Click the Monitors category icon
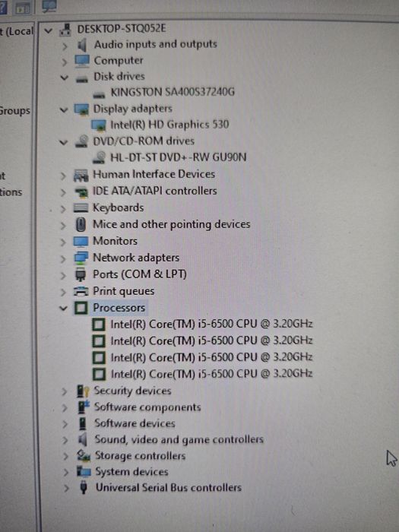This screenshot has height=532, width=399. (x=81, y=241)
